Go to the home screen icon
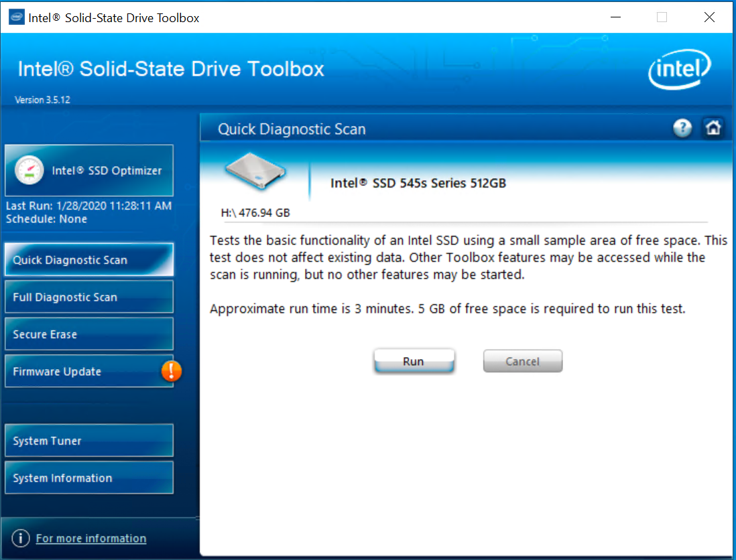 click(713, 129)
